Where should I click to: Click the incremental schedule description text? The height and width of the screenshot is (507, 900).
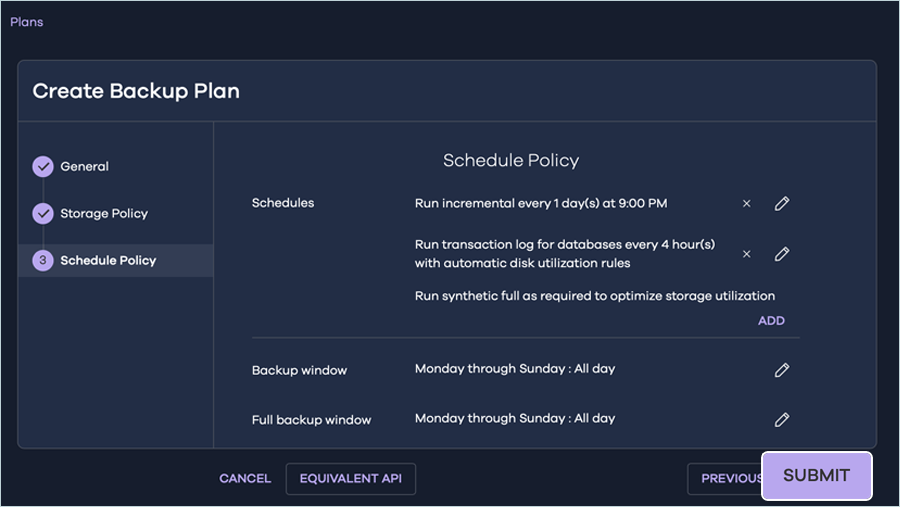[541, 204]
